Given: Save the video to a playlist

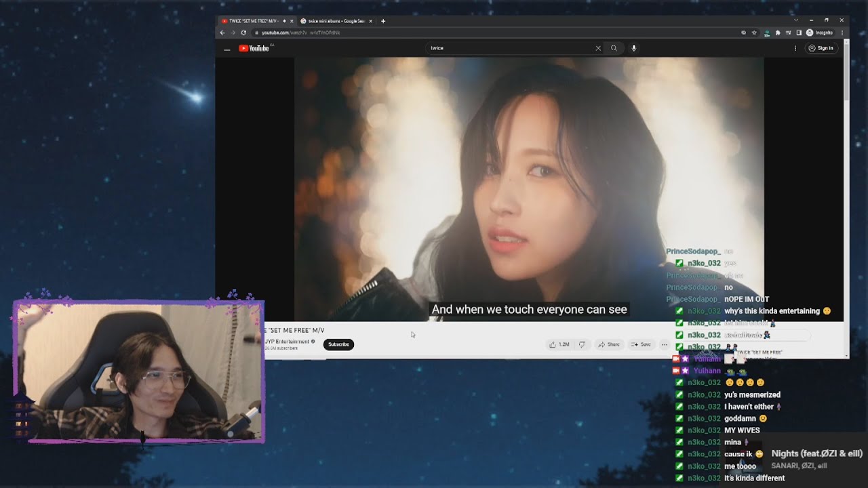Looking at the screenshot, I should click(x=641, y=344).
